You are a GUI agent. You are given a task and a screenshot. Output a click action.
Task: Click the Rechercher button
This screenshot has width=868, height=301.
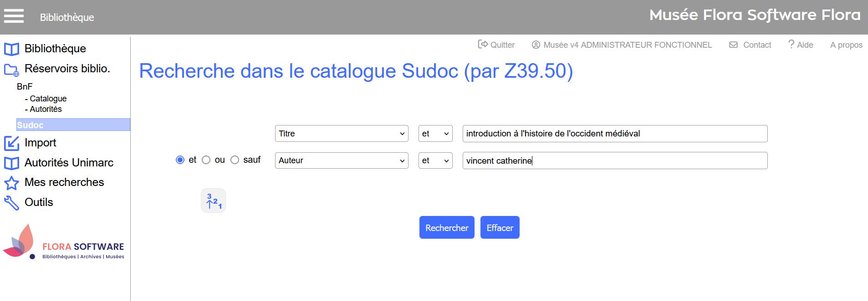tap(447, 227)
